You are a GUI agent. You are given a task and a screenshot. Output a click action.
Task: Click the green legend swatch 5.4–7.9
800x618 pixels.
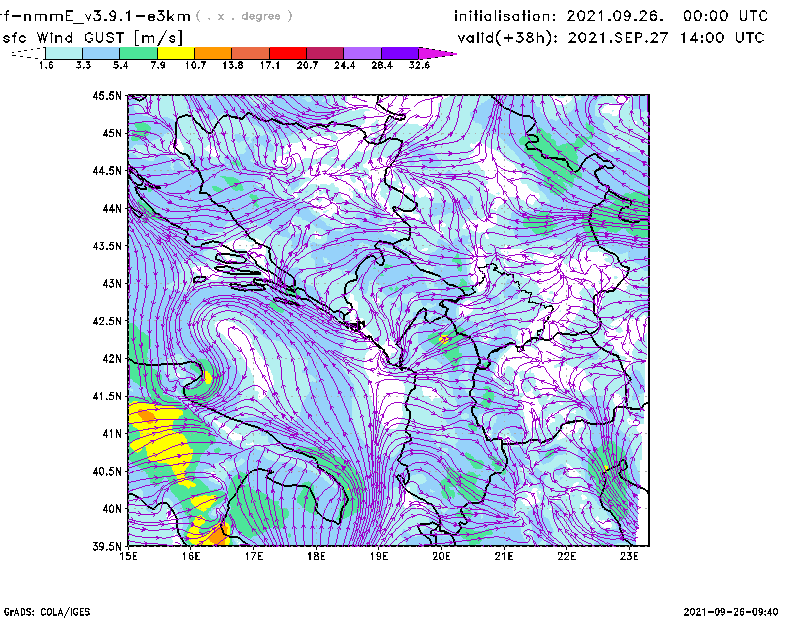[x=139, y=53]
